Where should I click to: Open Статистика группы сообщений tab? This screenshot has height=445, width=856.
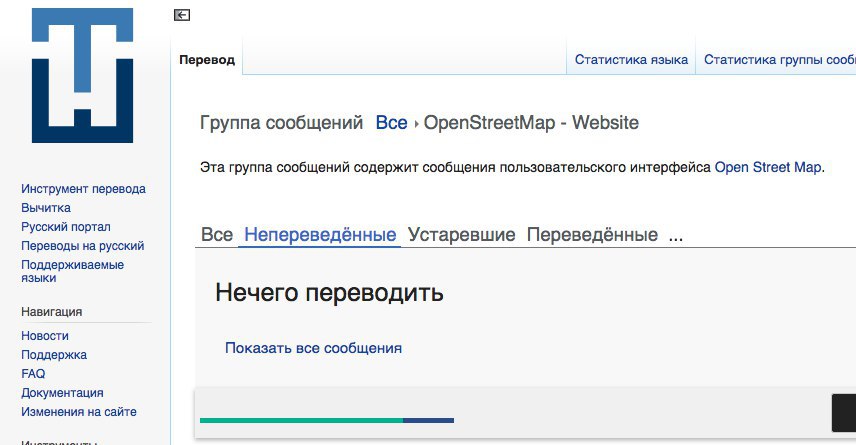click(780, 60)
